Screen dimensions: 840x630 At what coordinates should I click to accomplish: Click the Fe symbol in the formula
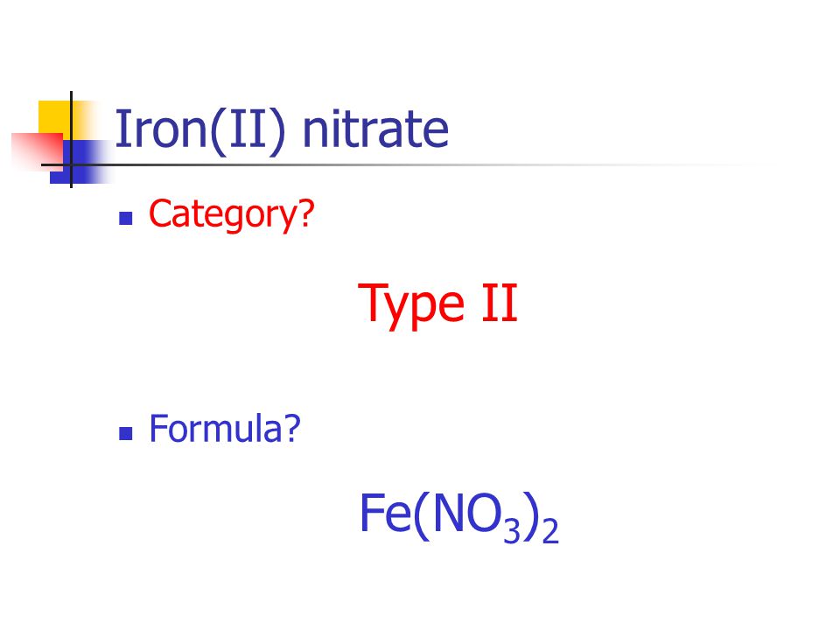tap(385, 514)
